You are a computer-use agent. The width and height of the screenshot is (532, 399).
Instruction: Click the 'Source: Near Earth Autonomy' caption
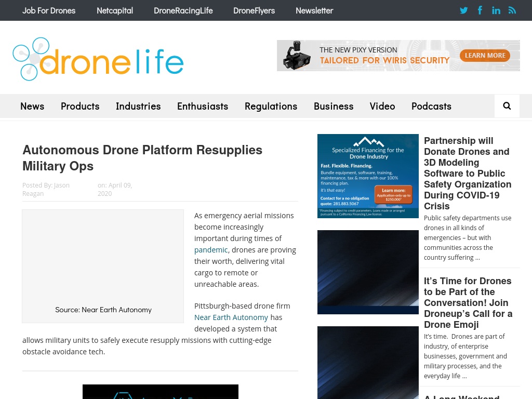[x=103, y=310]
